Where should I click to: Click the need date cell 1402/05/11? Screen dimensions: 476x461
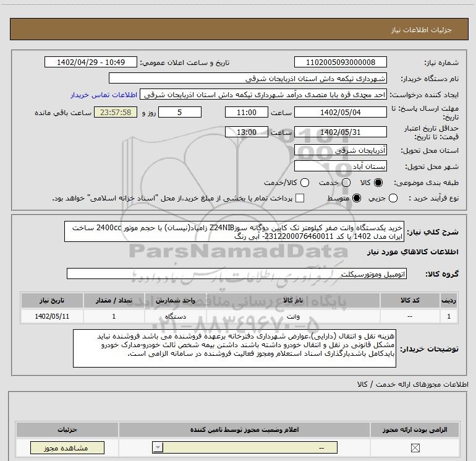coord(52,316)
